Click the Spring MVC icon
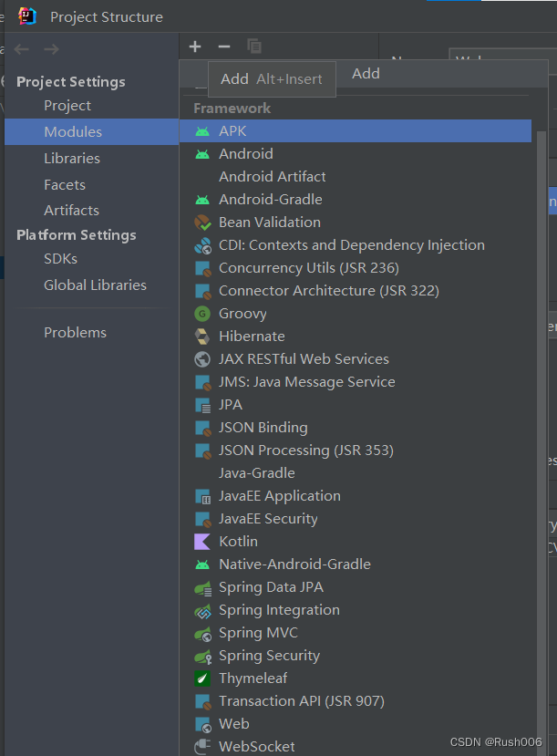The height and width of the screenshot is (756, 557). (203, 633)
